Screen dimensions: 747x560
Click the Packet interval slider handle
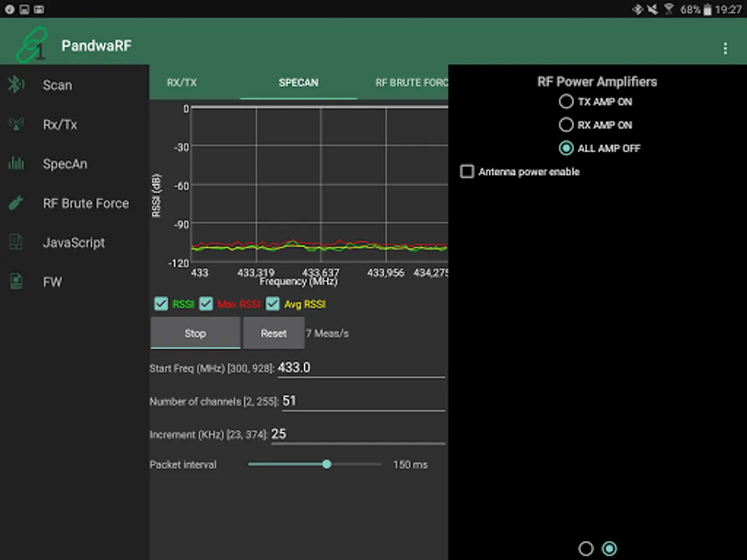click(327, 464)
